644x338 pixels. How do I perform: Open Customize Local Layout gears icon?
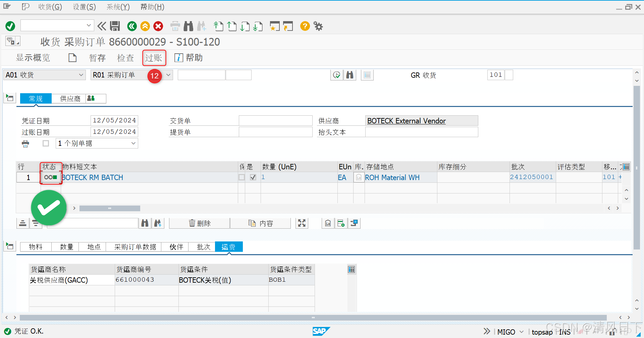click(318, 26)
